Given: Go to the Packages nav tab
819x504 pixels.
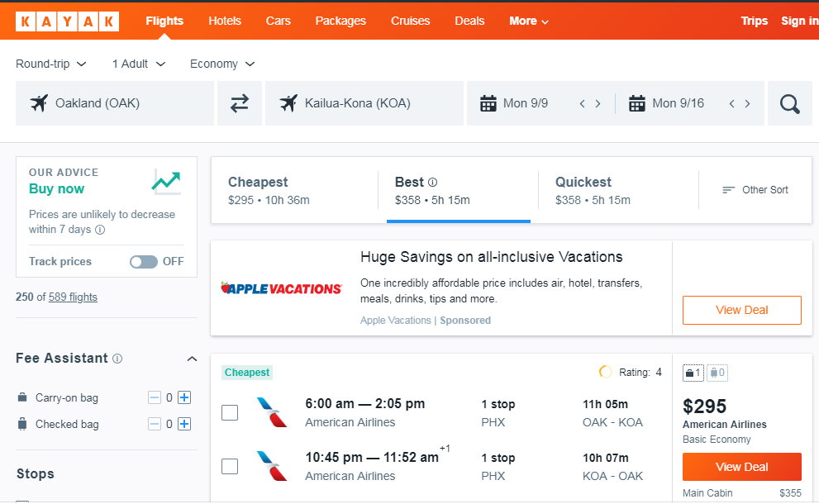Looking at the screenshot, I should pyautogui.click(x=340, y=21).
